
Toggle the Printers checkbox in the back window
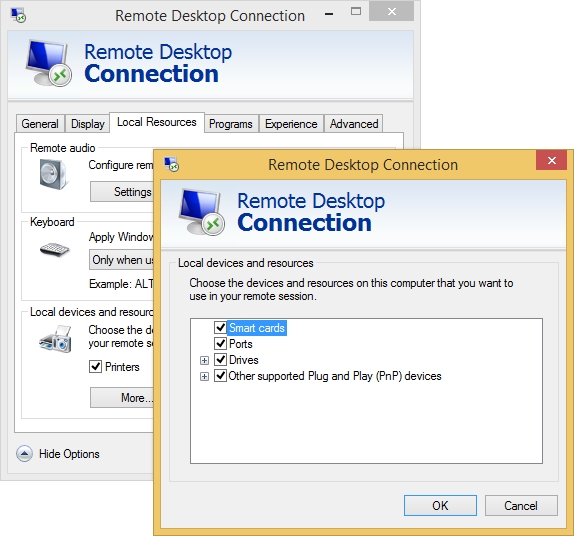[96, 366]
